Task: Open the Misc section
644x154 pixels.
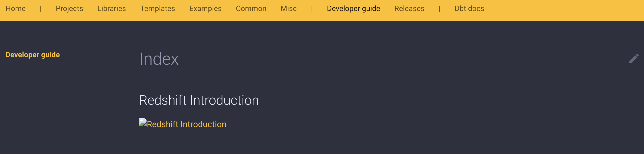Action: pyautogui.click(x=288, y=9)
